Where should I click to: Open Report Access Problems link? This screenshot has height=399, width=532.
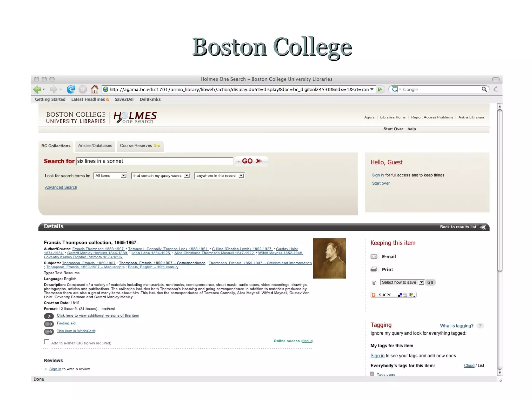[x=432, y=117]
